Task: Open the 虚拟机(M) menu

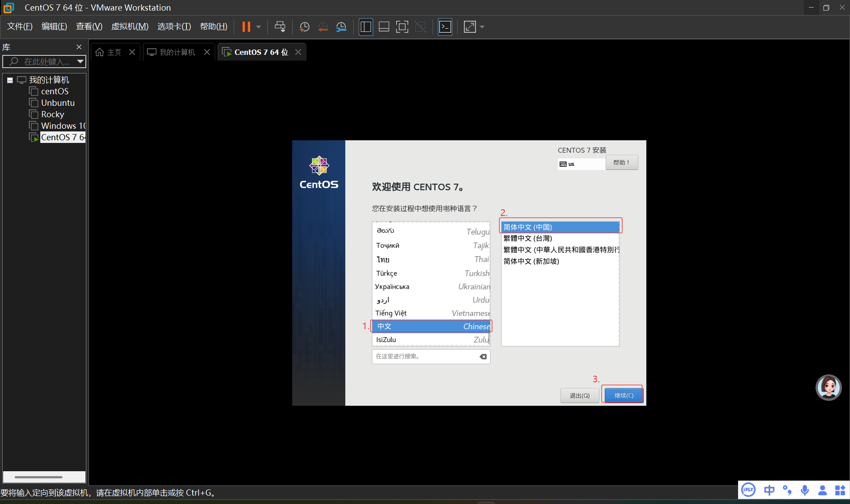Action: 130,27
